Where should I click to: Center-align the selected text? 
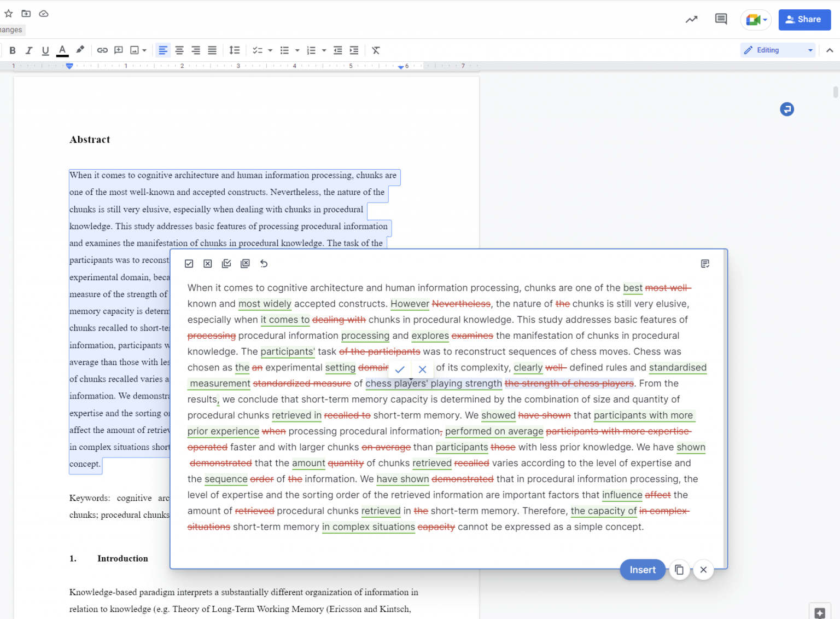tap(179, 50)
